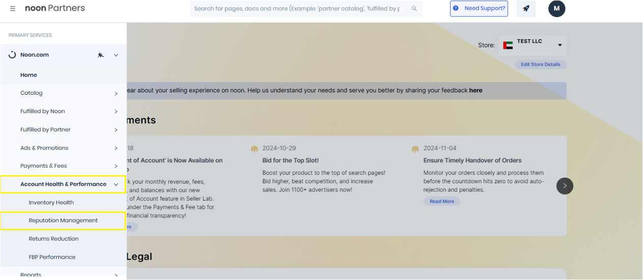644x280 pixels.
Task: Open the hamburger menu icon
Action: click(x=13, y=9)
